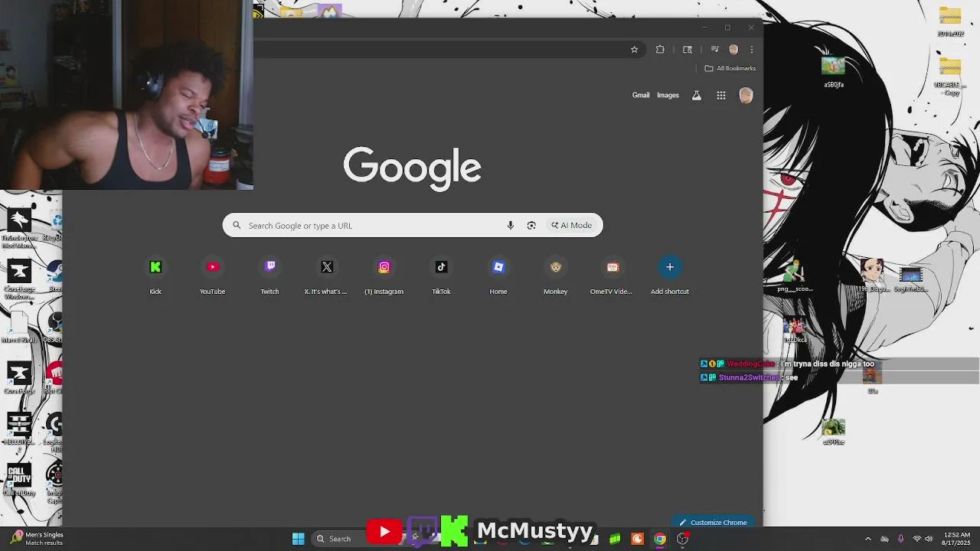The height and width of the screenshot is (551, 980).
Task: Open the Home Roblox shortcut tile
Action: [498, 275]
